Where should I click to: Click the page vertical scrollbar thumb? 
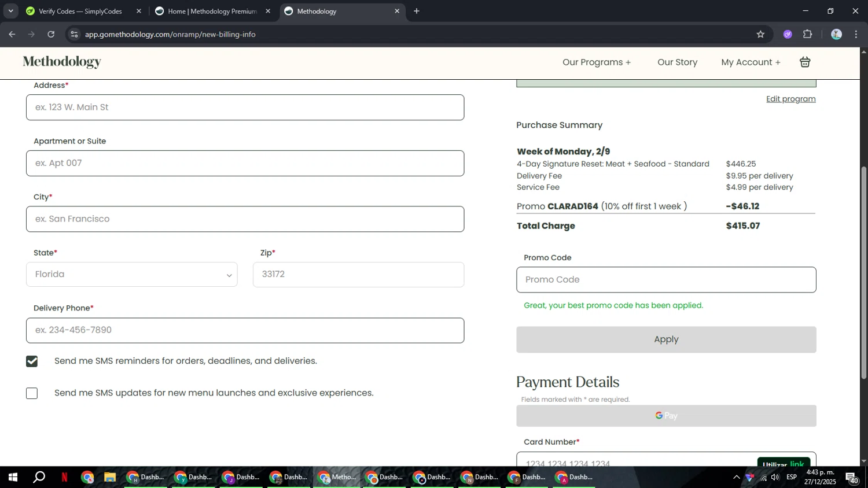864,272
